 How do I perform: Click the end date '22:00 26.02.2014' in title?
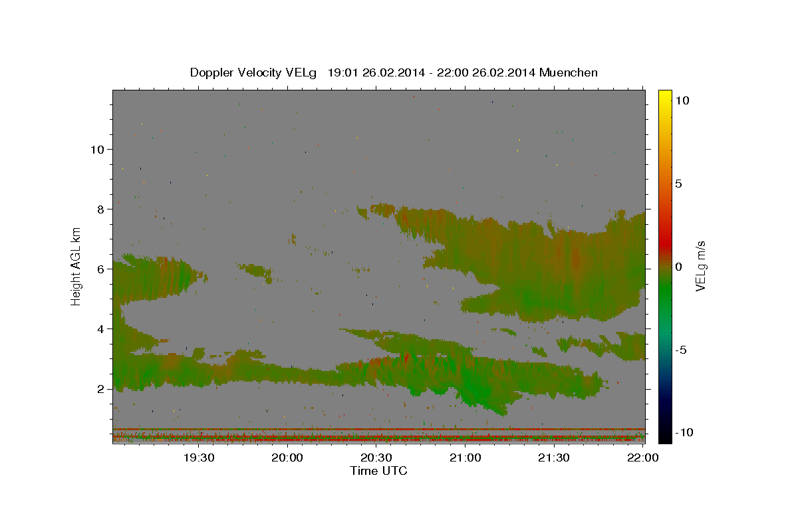(486, 72)
